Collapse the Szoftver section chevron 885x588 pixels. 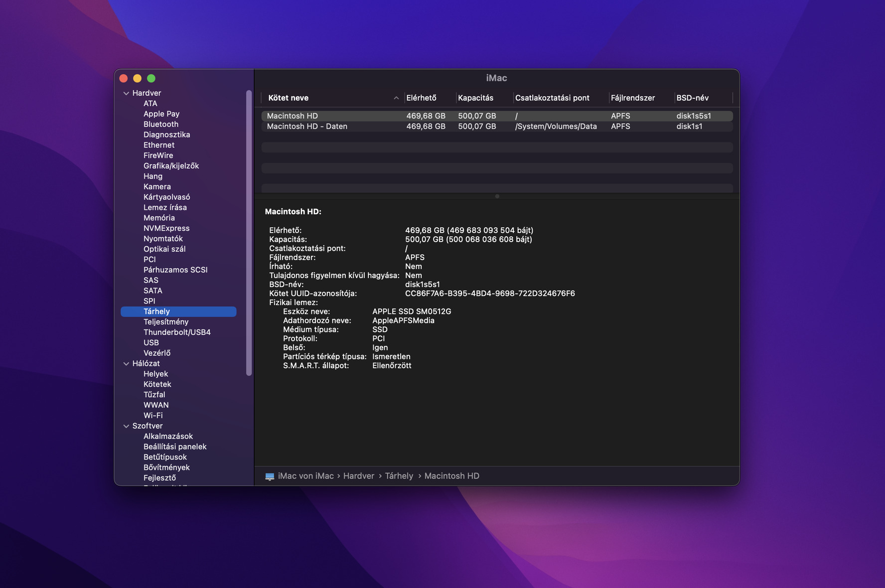tap(126, 426)
